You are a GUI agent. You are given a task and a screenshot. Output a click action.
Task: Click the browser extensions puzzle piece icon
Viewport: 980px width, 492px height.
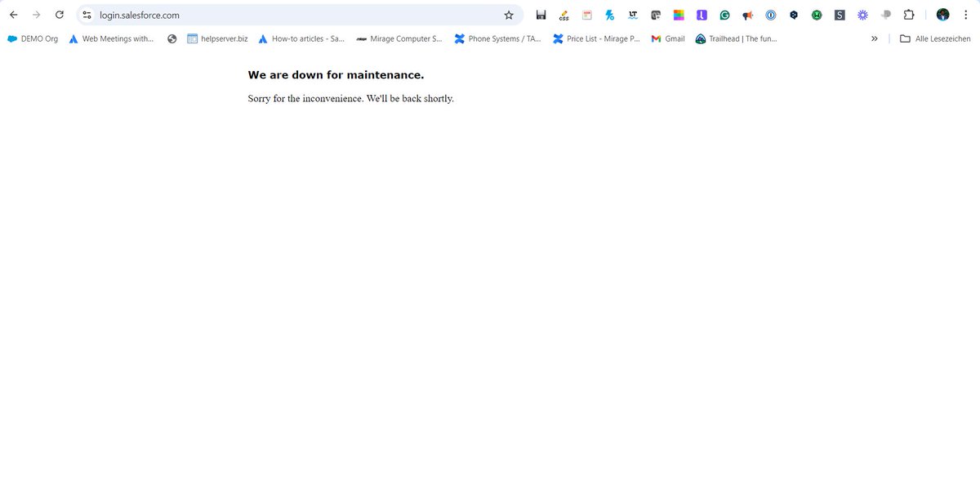coord(908,15)
